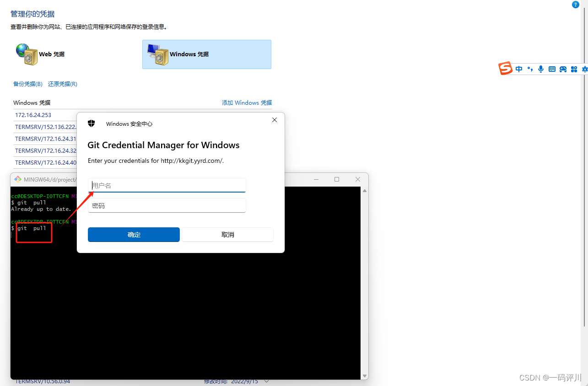Open 备份凭据(B) backup link
The width and height of the screenshot is (588, 386).
click(28, 84)
